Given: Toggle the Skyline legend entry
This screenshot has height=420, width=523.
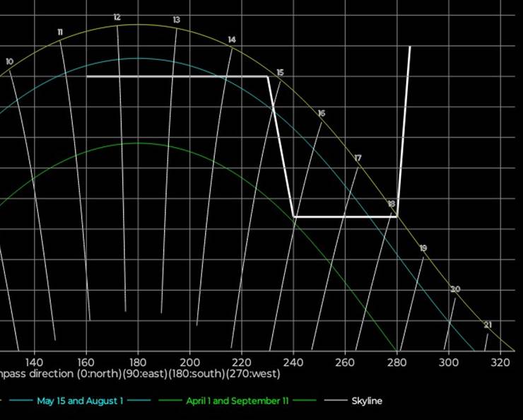Looking at the screenshot, I should pos(366,401).
